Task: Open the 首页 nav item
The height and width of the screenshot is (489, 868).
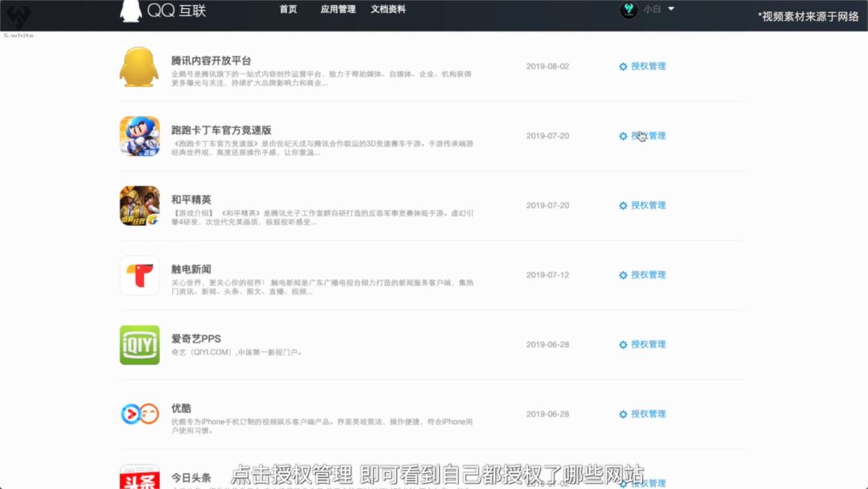Action: 288,10
